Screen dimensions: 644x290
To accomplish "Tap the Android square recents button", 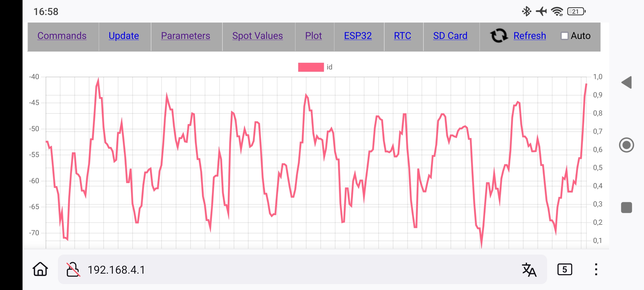I will tap(627, 208).
